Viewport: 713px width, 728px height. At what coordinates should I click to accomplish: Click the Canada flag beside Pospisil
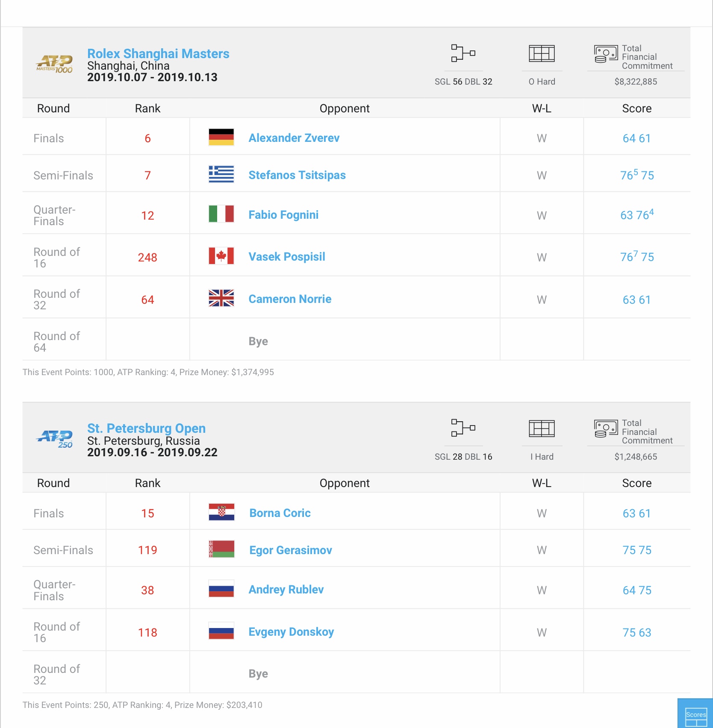coord(221,256)
